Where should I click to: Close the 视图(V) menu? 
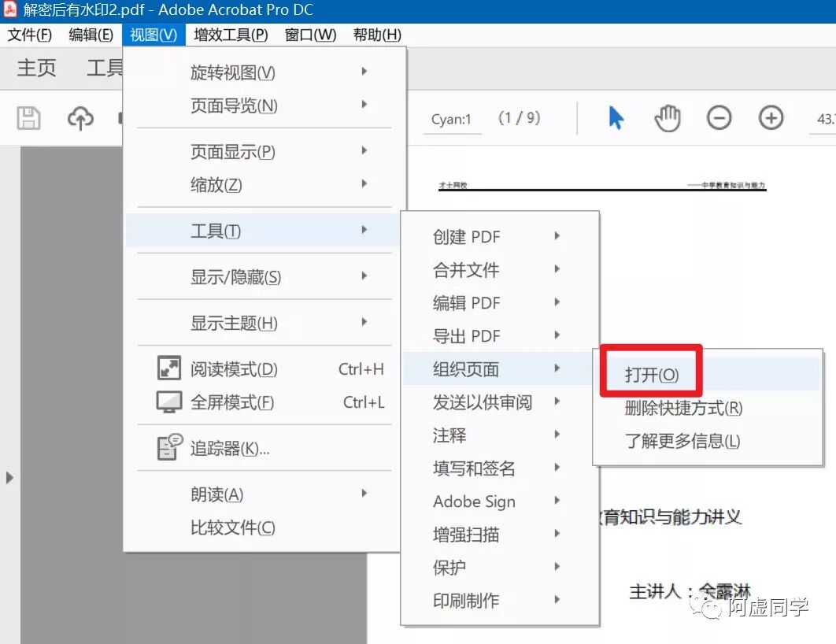click(154, 35)
